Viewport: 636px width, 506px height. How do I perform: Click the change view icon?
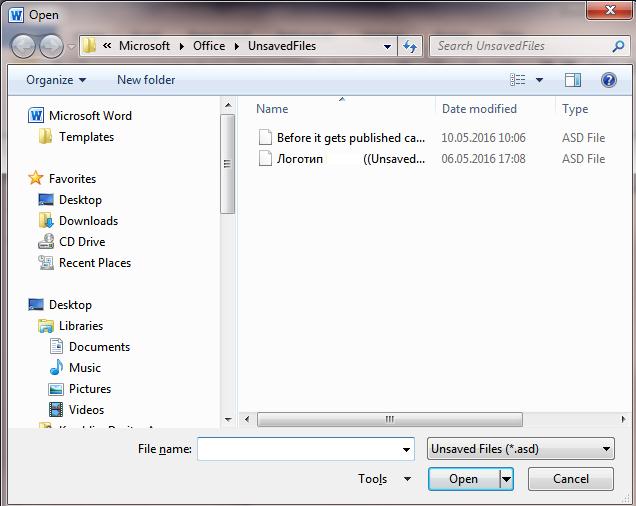click(518, 80)
